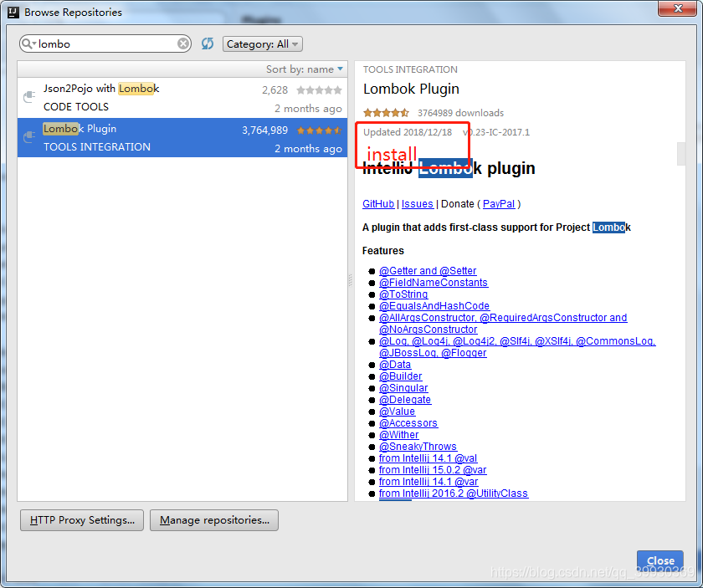Open the @Wither link
703x588 pixels.
click(399, 434)
